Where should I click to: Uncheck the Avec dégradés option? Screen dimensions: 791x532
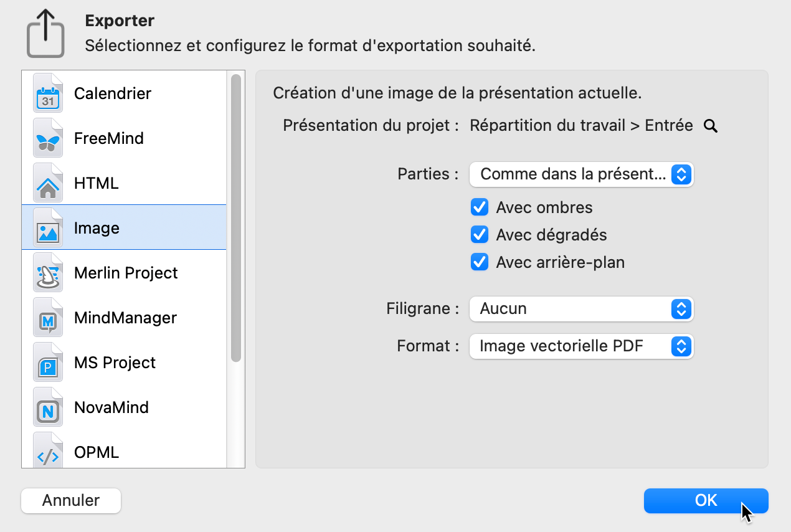(x=479, y=235)
